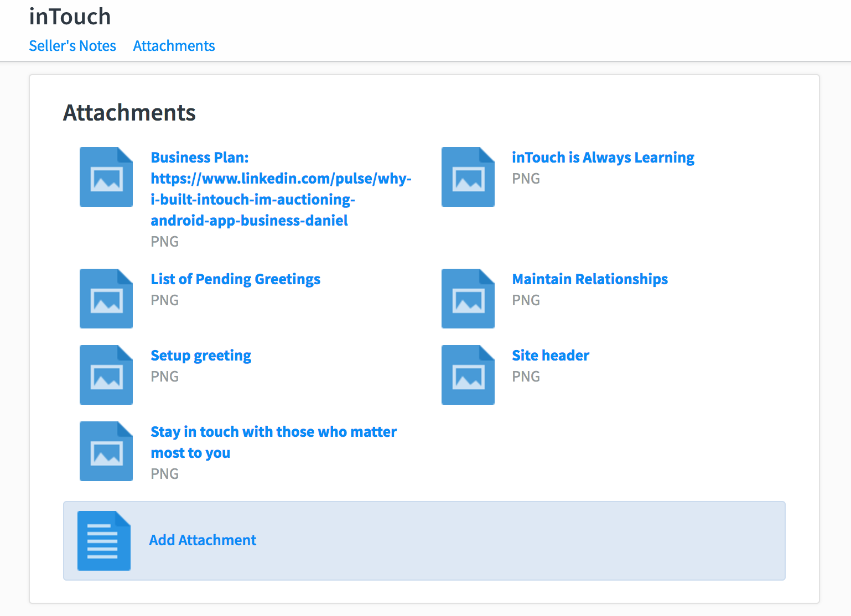
Task: Click the Stay in touch attachment icon
Action: [x=106, y=451]
